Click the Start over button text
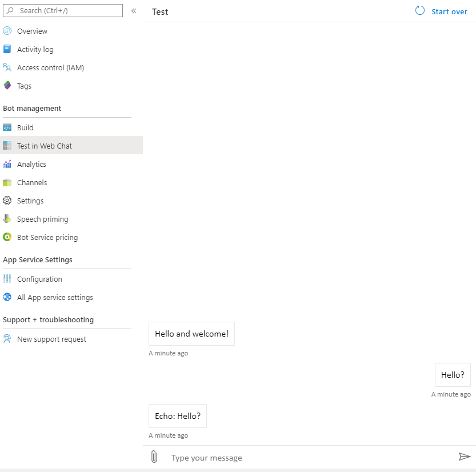Image resolution: width=476 pixels, height=472 pixels. pyautogui.click(x=449, y=11)
